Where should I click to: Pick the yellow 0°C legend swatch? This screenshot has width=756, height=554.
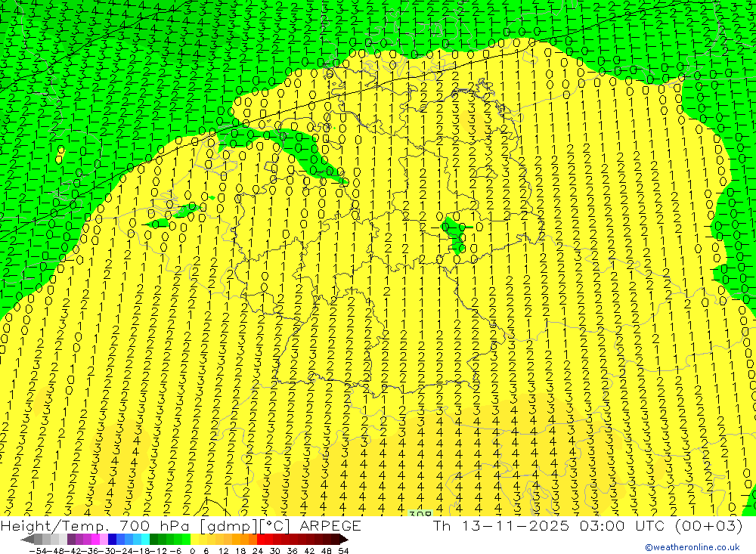(194, 539)
